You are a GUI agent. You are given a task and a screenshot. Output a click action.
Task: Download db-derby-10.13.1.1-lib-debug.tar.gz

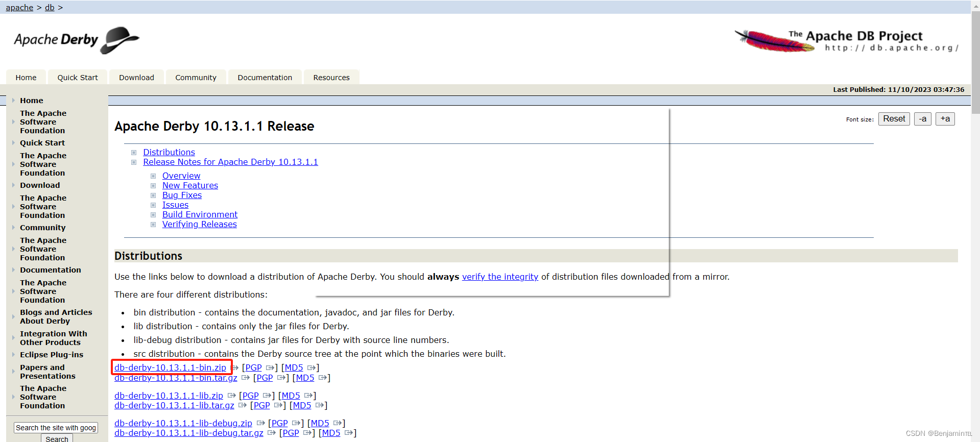pos(189,433)
